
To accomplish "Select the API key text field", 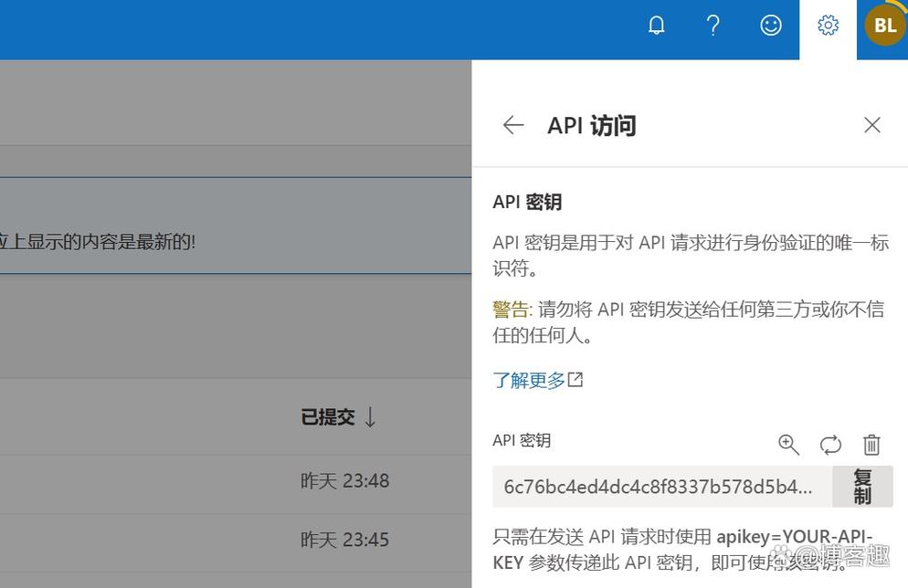I will 658,487.
